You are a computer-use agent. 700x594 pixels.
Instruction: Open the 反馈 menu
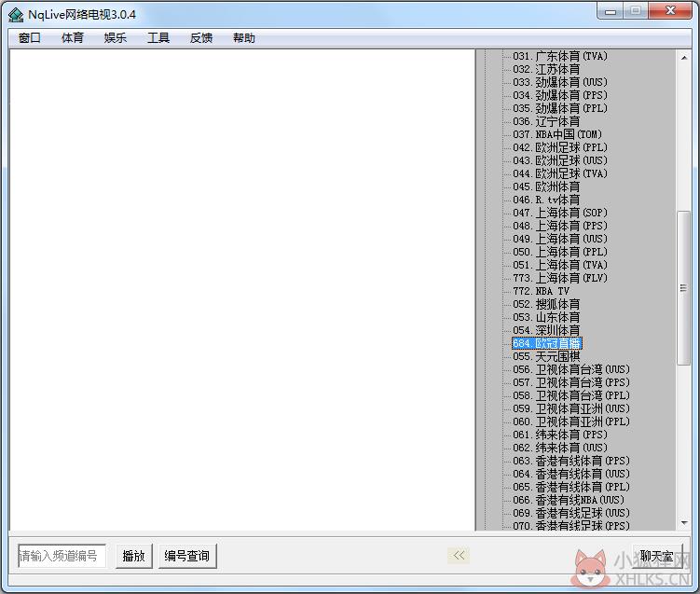click(x=201, y=38)
